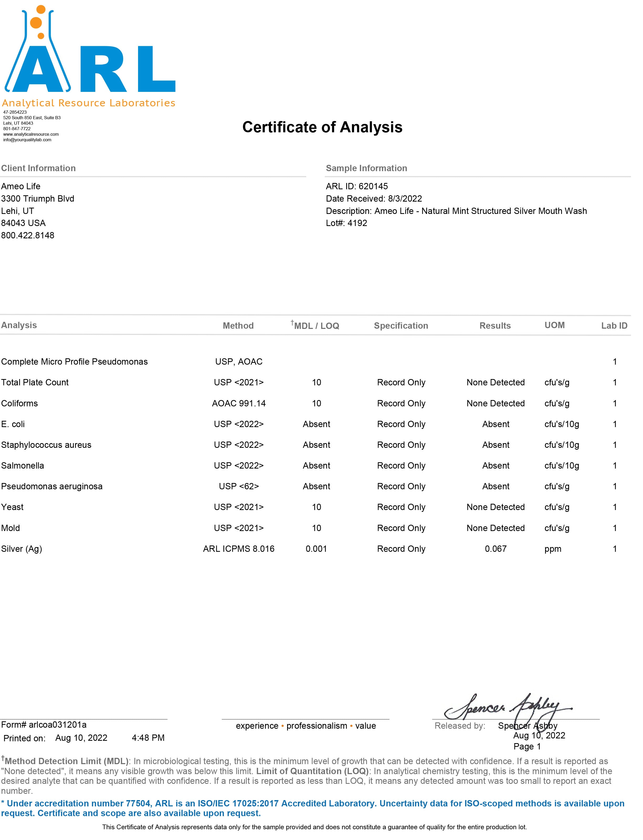Click the blue ISO/IEC 17025:2017 accreditation notice
This screenshot has width=643, height=840.
pos(312,808)
